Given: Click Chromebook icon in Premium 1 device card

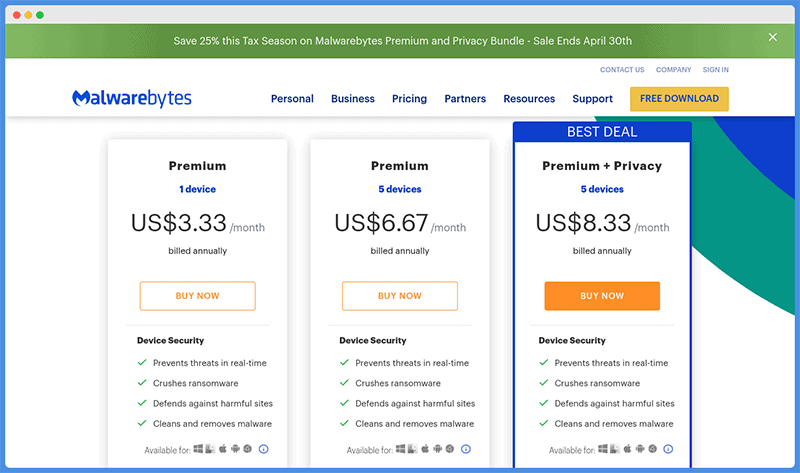Looking at the screenshot, I should 247,449.
